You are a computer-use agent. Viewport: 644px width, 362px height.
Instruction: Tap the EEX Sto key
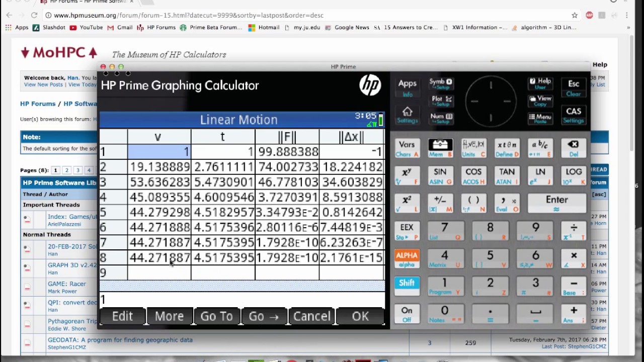407,232
